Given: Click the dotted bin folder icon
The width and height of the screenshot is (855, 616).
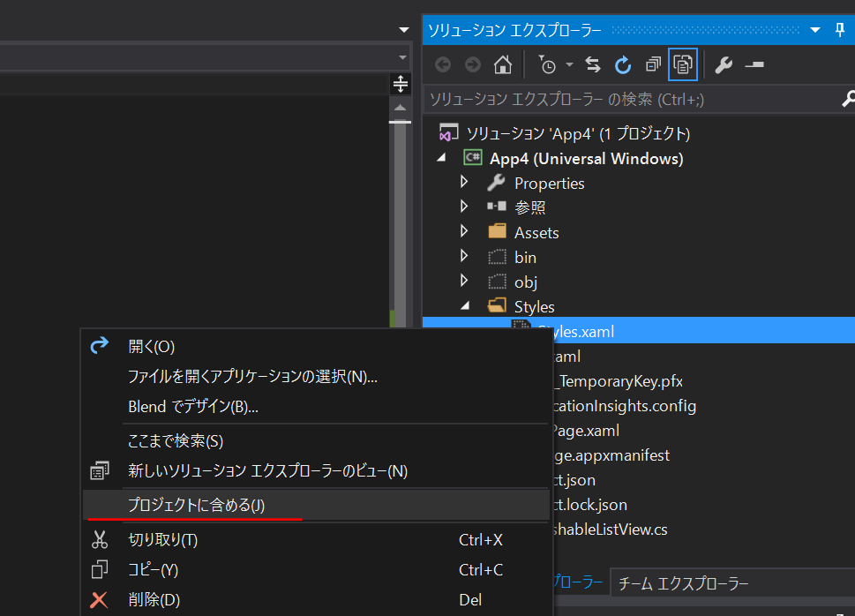Looking at the screenshot, I should [x=497, y=257].
